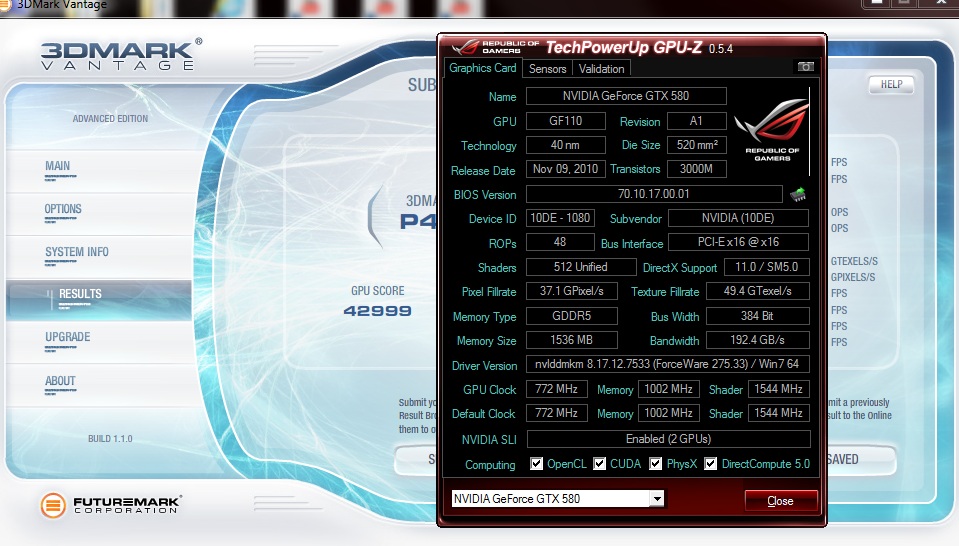The height and width of the screenshot is (546, 959).
Task: Toggle the PhysX checkbox
Action: click(656, 463)
